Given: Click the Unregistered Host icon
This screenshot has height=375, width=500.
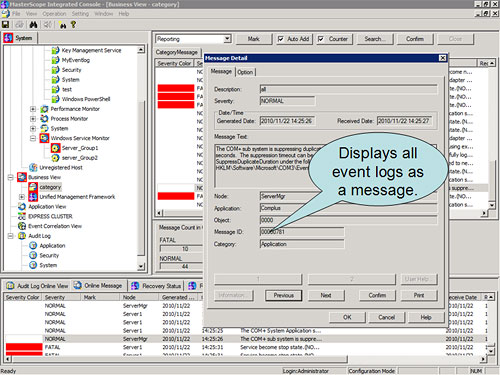Looking at the screenshot, I should [x=33, y=167].
